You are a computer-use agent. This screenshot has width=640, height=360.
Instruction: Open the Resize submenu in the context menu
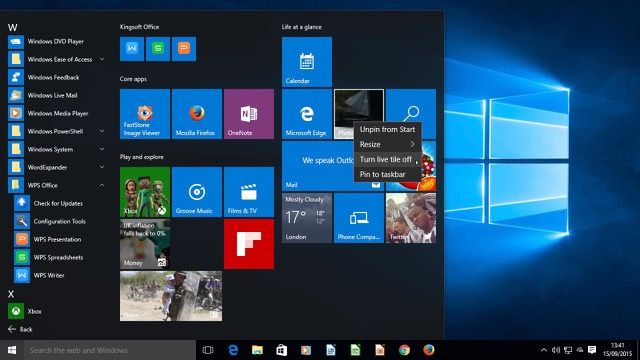tap(387, 144)
